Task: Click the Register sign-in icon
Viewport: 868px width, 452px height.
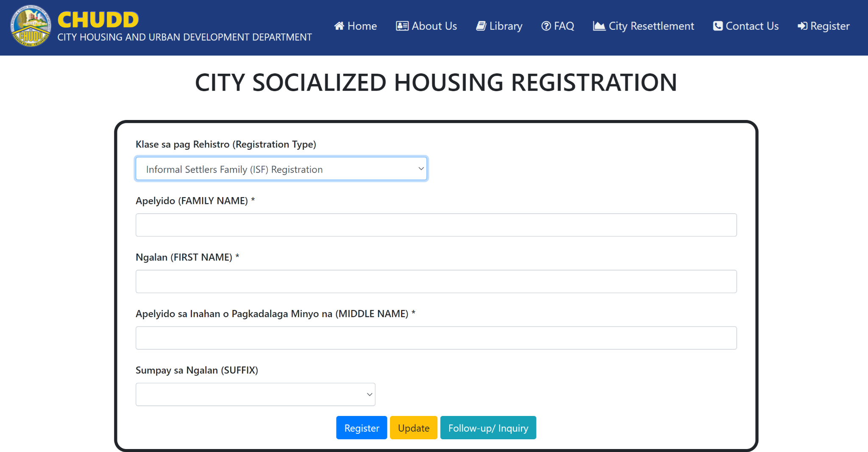Action: point(803,26)
